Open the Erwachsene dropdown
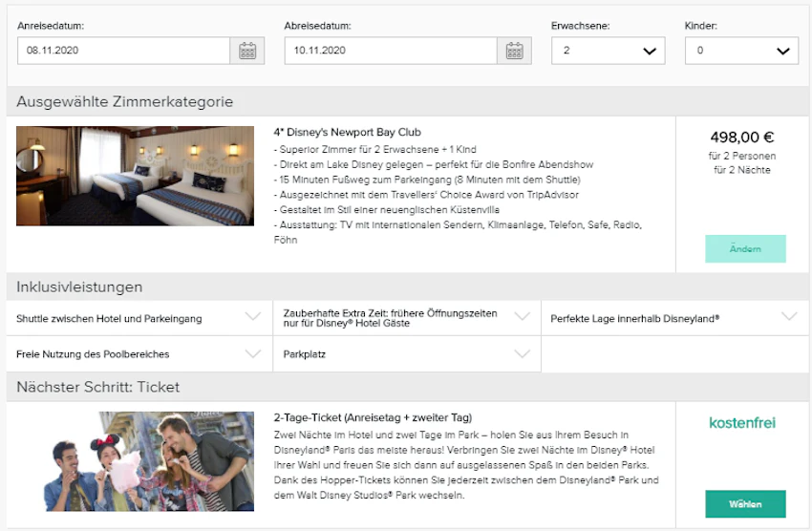 608,51
